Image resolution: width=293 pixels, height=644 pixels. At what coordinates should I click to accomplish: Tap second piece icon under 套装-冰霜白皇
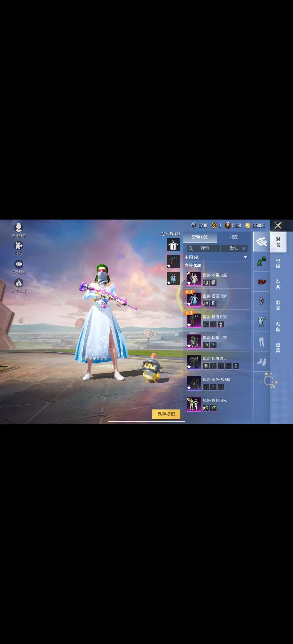pyautogui.click(x=213, y=283)
